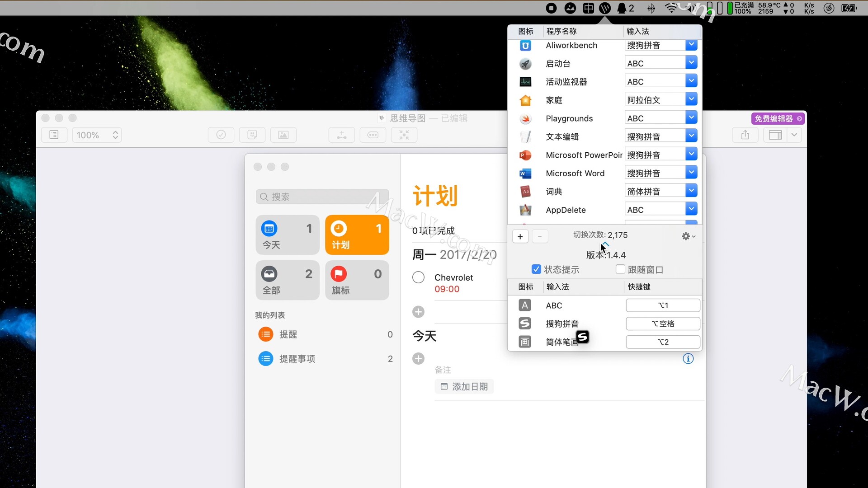Toggle the 状态提示 checkbox
The height and width of the screenshot is (488, 868).
point(536,269)
